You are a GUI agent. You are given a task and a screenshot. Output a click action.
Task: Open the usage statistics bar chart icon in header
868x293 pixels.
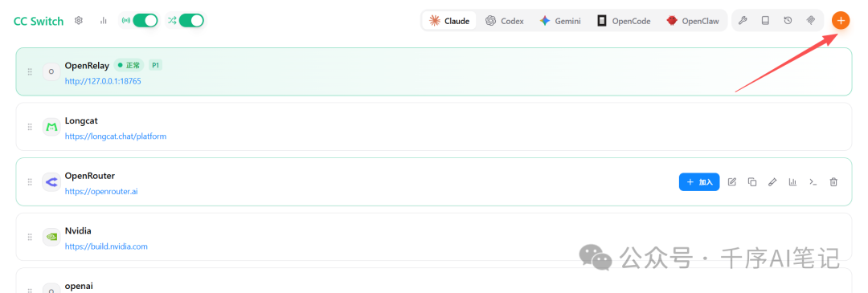[103, 21]
